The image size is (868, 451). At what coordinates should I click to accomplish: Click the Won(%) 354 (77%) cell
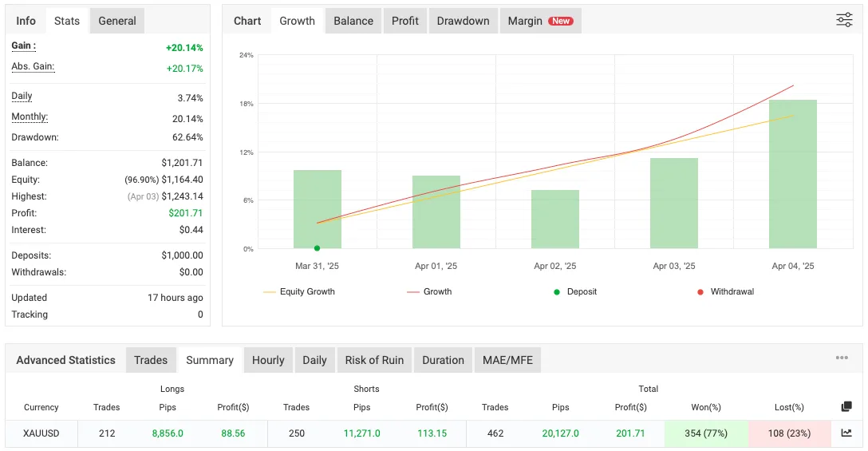(x=706, y=433)
